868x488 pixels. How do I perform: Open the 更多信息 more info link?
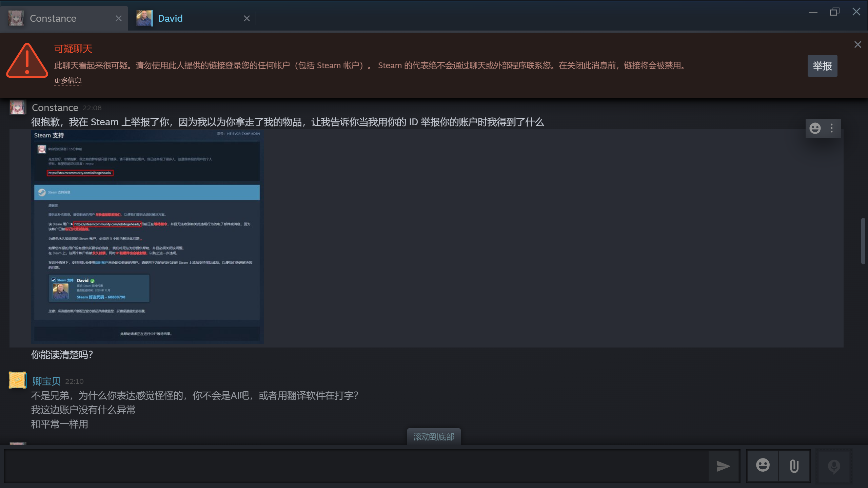point(68,80)
